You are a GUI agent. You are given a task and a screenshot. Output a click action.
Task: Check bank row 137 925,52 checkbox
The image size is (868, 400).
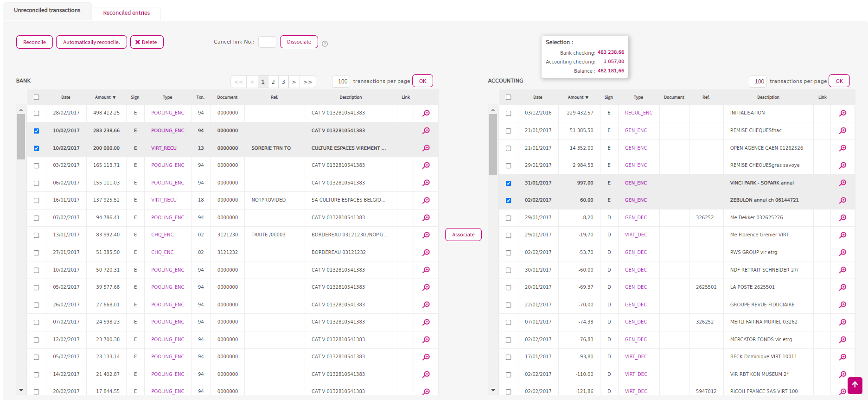coord(36,201)
